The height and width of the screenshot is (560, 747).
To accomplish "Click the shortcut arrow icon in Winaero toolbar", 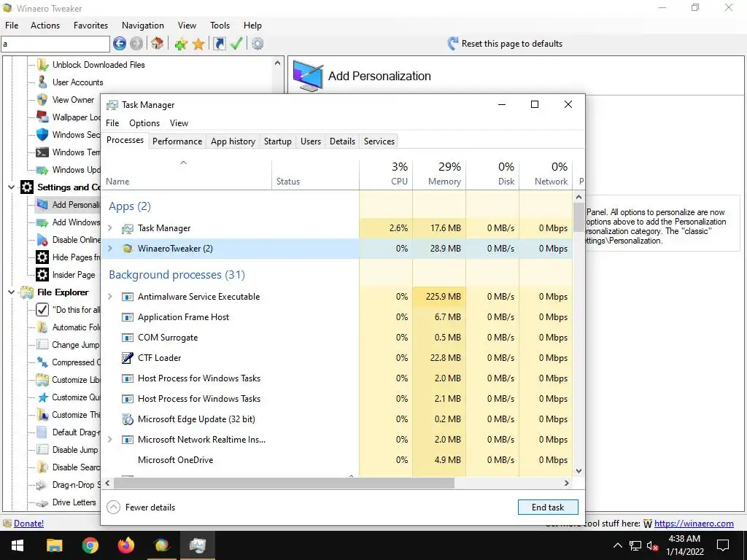I will pos(219,44).
